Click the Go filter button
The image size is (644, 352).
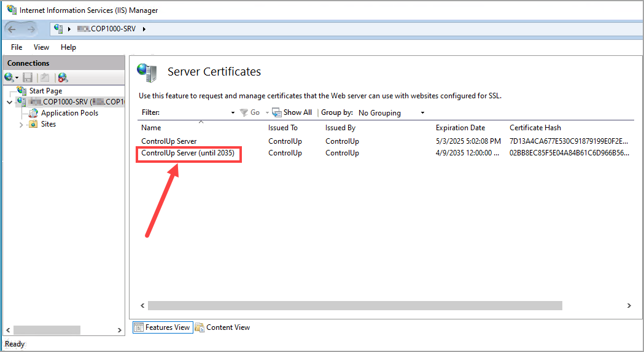coord(250,112)
